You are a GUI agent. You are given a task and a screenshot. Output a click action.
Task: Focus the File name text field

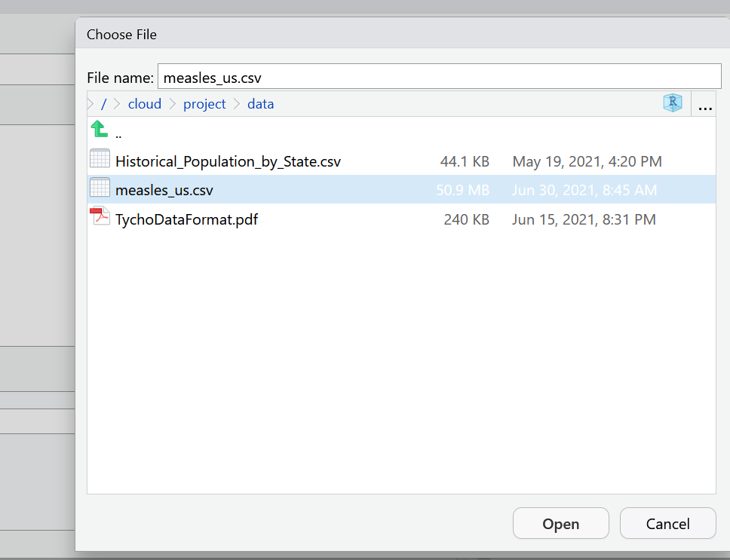(439, 77)
